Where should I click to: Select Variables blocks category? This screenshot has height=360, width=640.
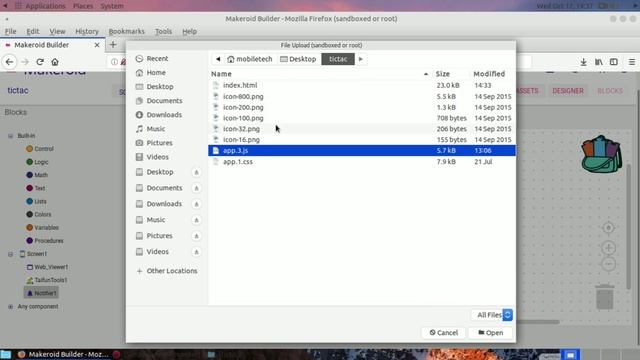tap(42, 228)
